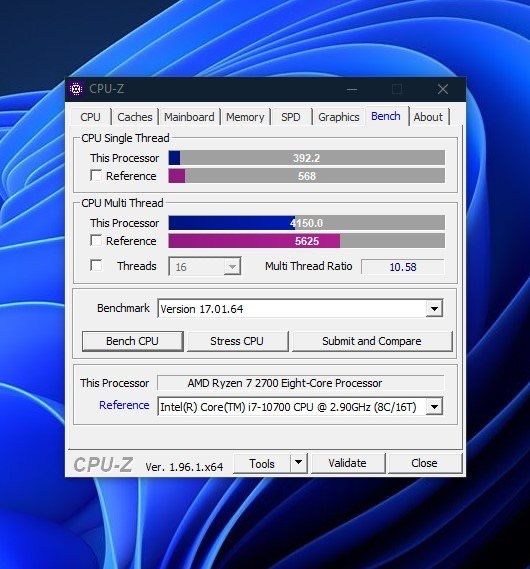
Task: Click the CPU-Z app icon in title bar
Action: 76,89
